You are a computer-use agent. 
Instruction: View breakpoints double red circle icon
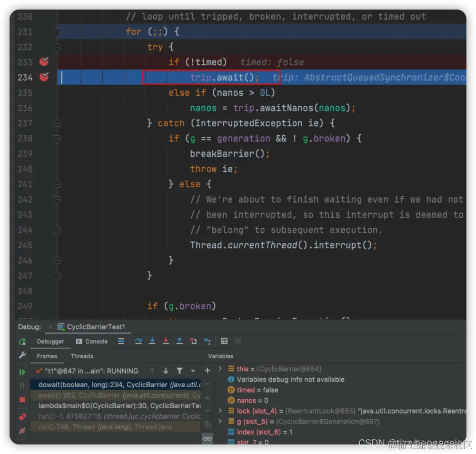click(22, 417)
